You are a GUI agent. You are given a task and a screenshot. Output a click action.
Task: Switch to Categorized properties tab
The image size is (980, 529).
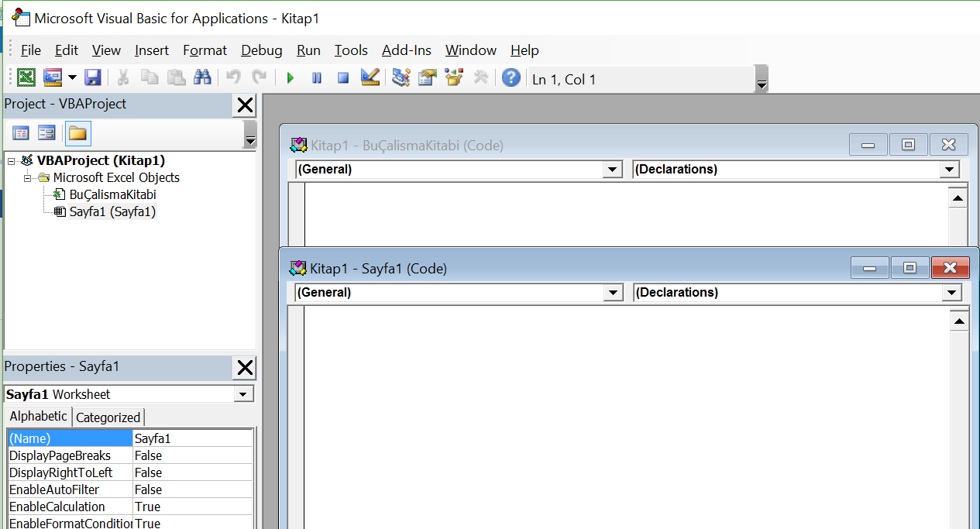[x=108, y=417]
